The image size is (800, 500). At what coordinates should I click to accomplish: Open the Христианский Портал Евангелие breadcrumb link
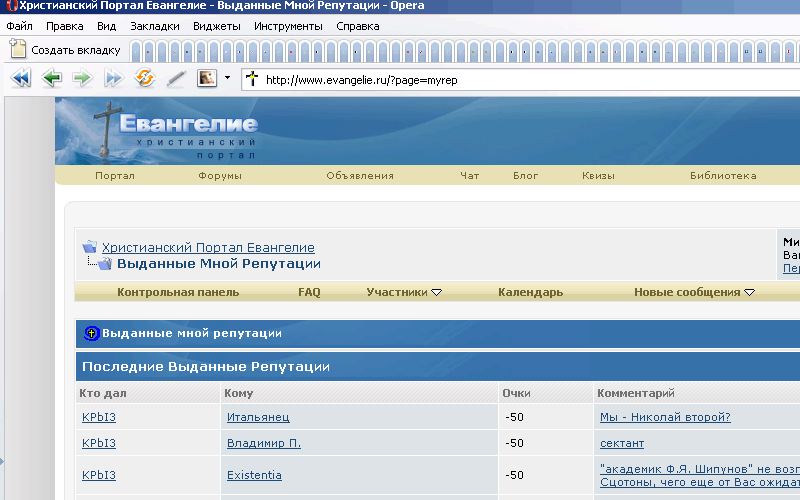pyautogui.click(x=208, y=247)
